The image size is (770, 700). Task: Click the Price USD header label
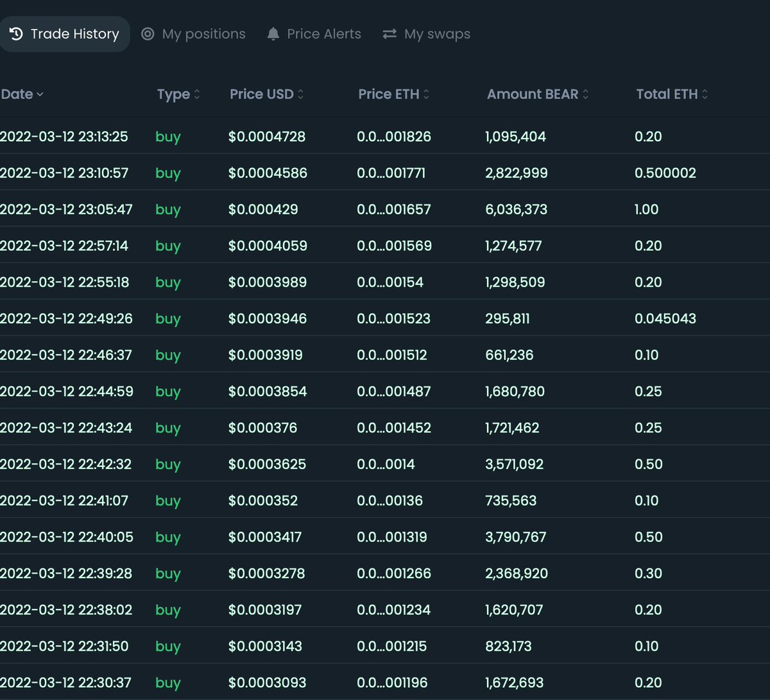[x=262, y=94]
